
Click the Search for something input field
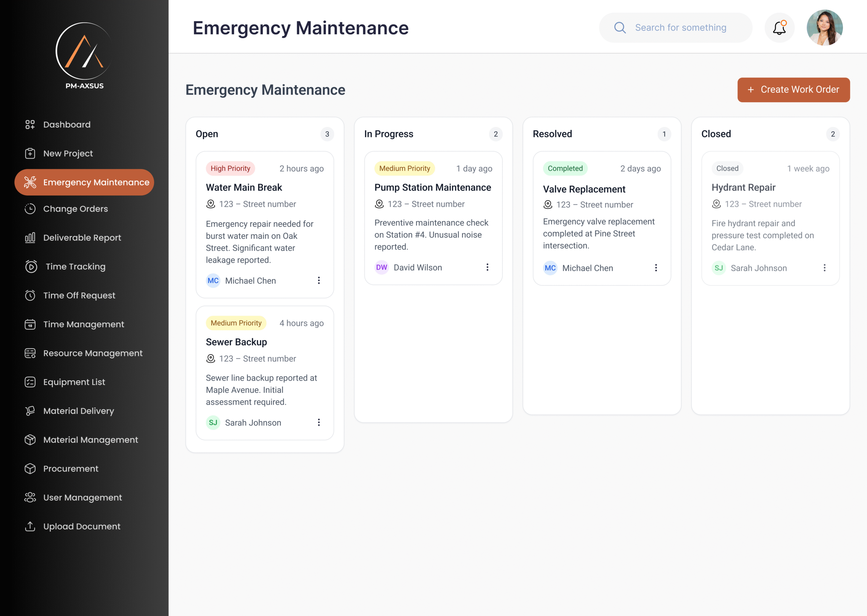click(681, 28)
